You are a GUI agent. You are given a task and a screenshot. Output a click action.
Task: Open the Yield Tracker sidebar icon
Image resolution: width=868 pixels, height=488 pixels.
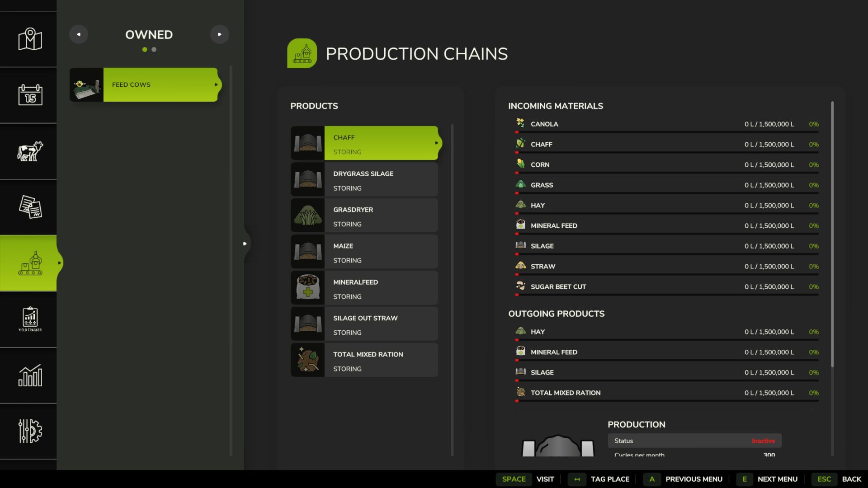[30, 319]
